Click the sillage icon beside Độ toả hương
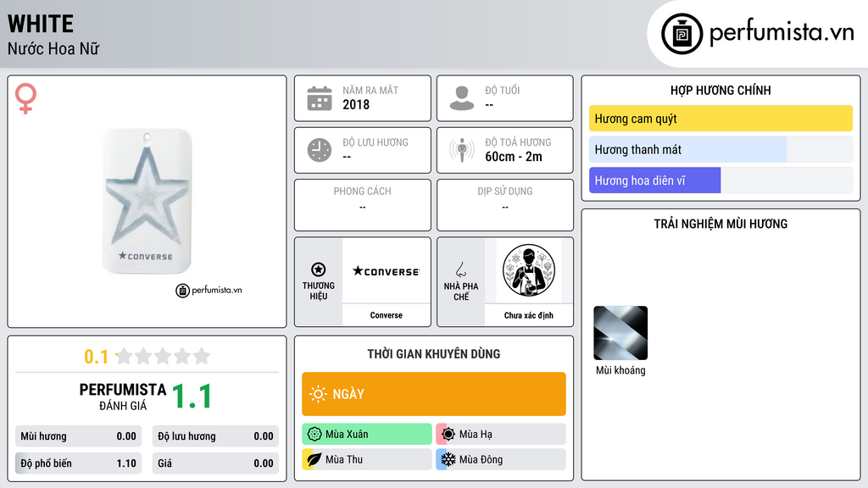The height and width of the screenshot is (488, 868). tap(462, 150)
